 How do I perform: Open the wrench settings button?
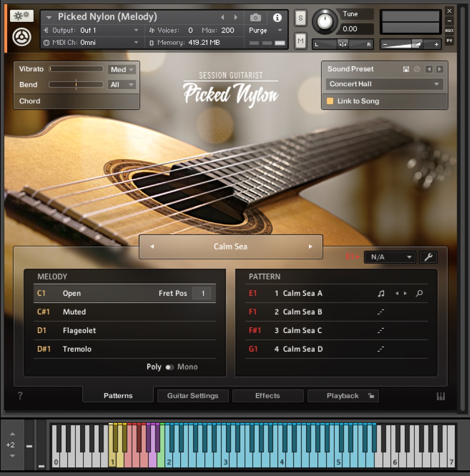(428, 257)
